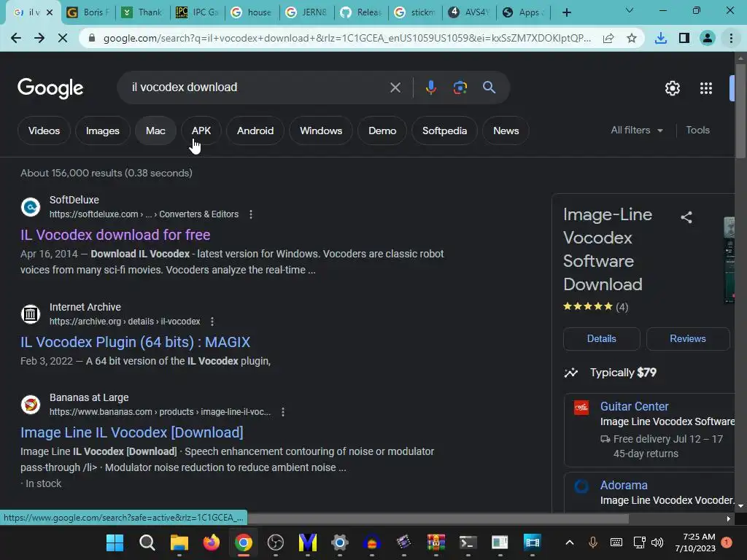This screenshot has width=747, height=560.
Task: Clear the Google search box
Action: point(395,87)
